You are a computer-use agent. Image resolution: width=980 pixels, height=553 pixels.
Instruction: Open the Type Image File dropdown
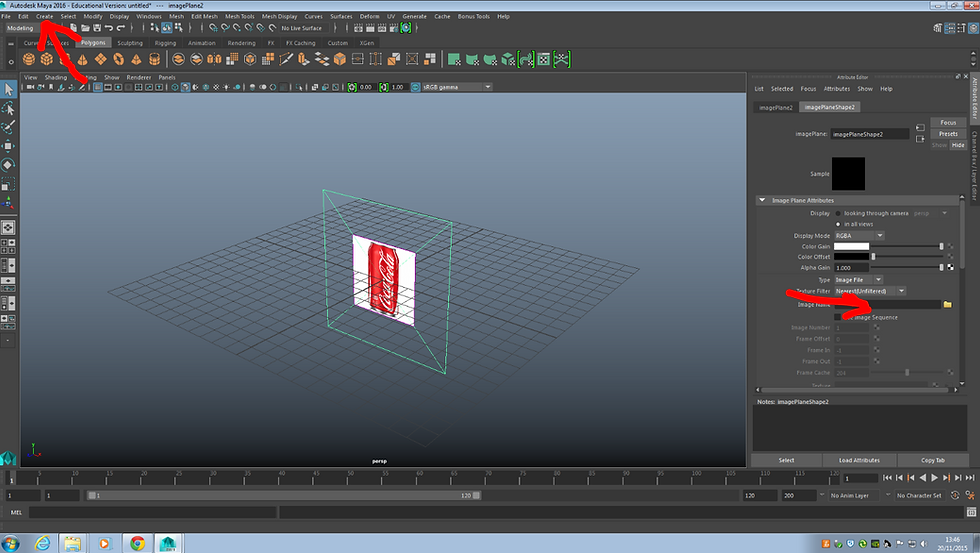coord(859,280)
